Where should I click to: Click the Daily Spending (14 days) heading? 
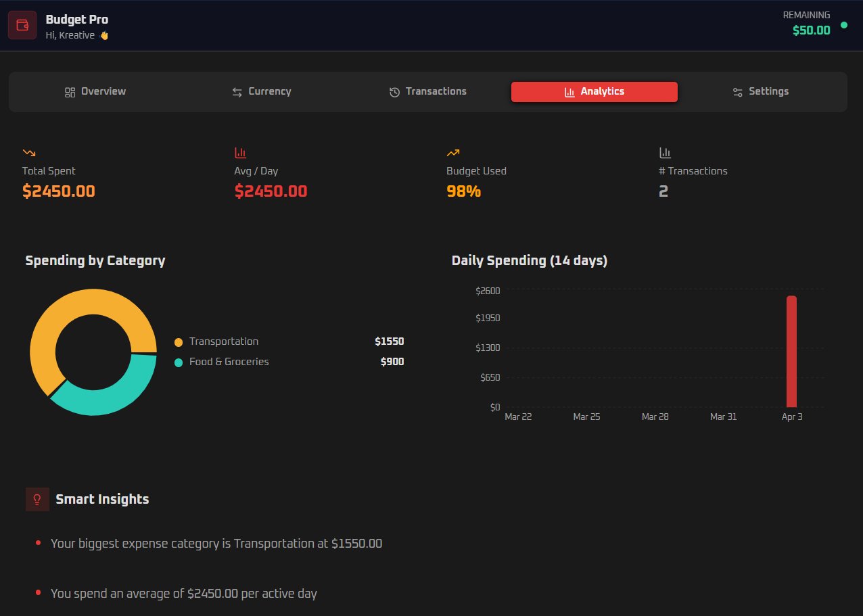tap(530, 260)
